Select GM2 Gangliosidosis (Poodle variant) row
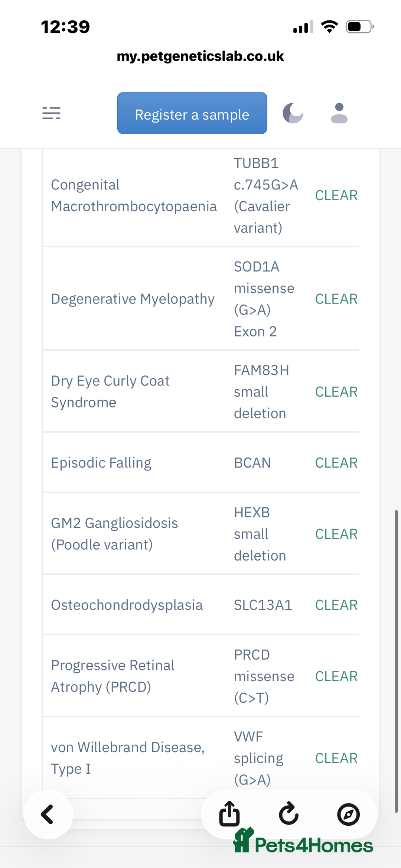Screen dimensions: 401x868 coord(114,534)
